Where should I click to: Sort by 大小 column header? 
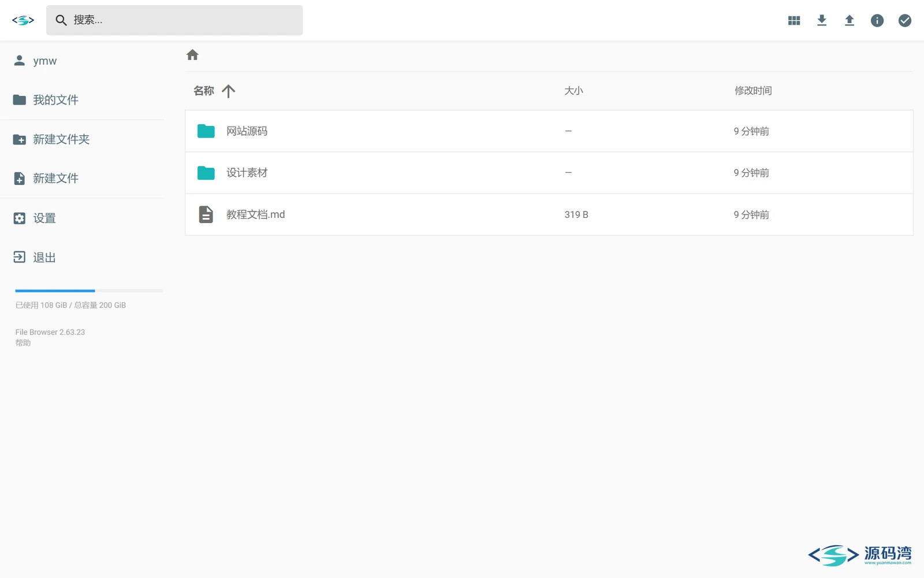coord(573,91)
